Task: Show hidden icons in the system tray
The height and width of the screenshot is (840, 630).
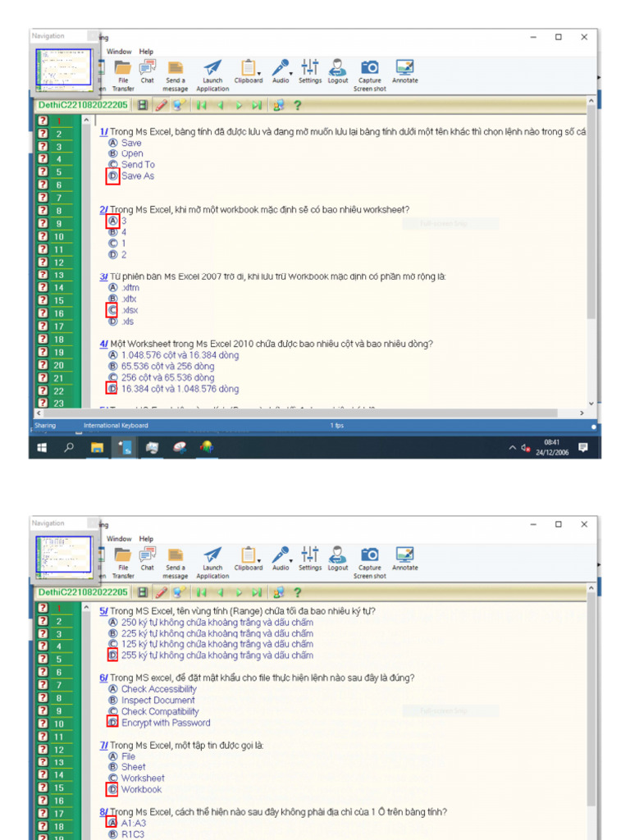Action: tap(513, 447)
